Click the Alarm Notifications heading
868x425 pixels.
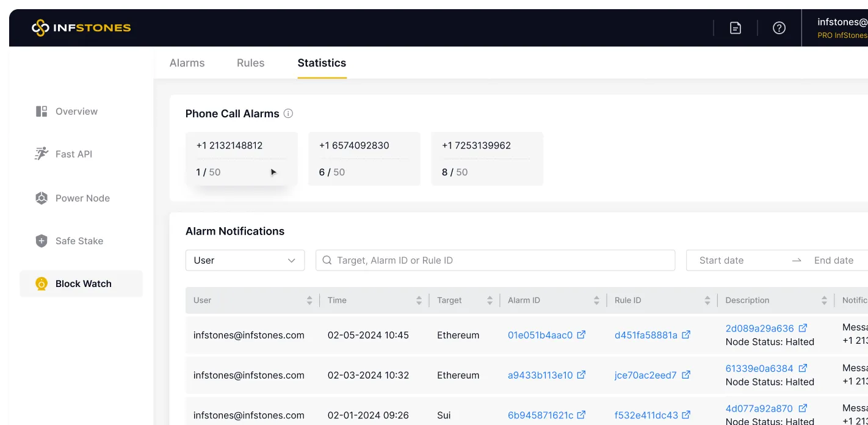click(235, 231)
